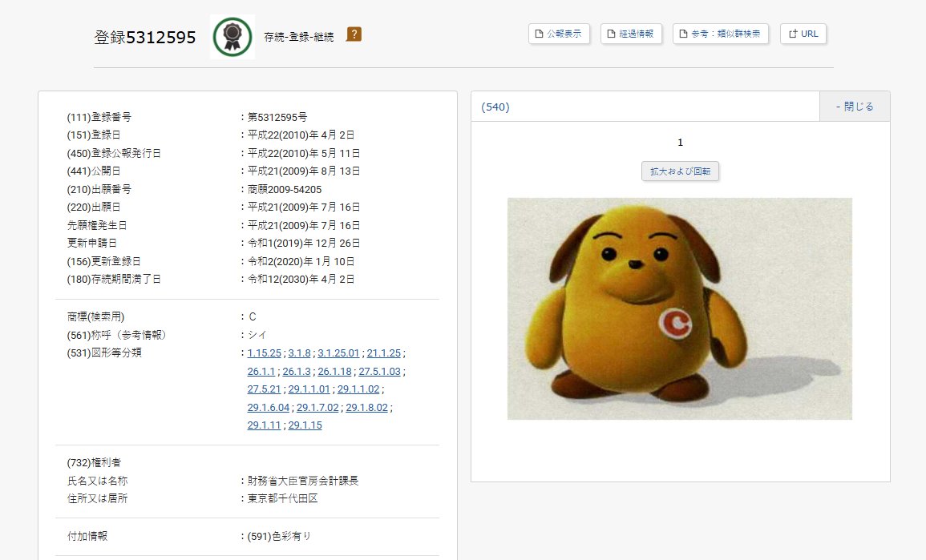Open figure classification link 27.5.21
The width and height of the screenshot is (926, 560).
pos(264,389)
